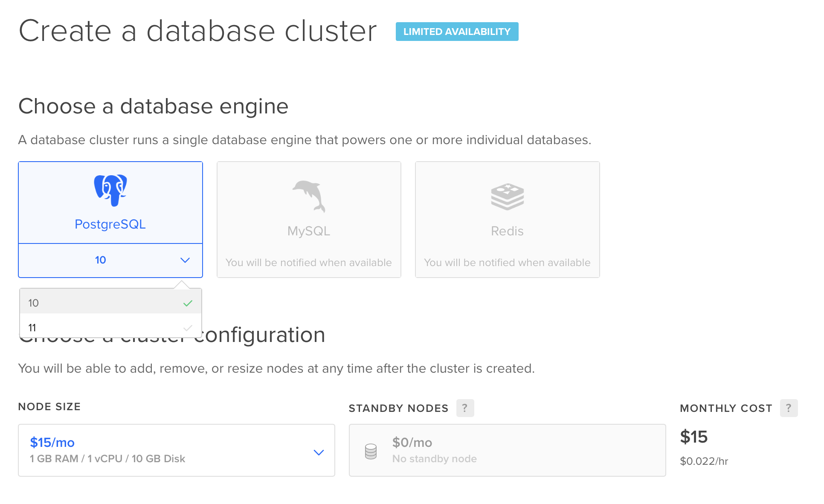Click the STANDBY NODES label
This screenshot has height=504, width=824.
click(398, 408)
